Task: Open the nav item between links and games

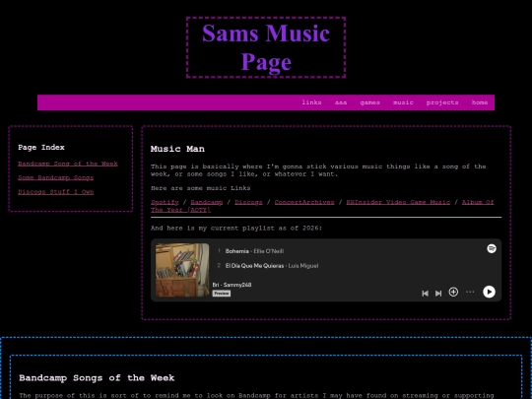Action: 341,102
